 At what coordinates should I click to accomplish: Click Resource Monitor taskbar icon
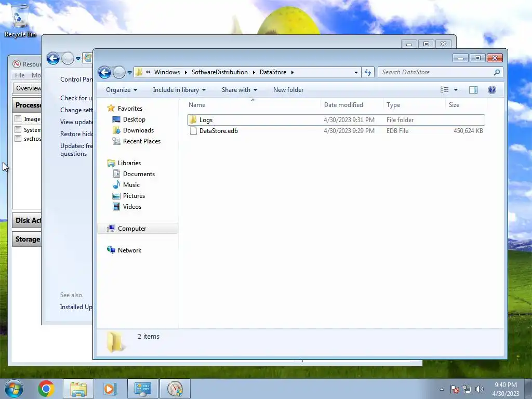175,389
